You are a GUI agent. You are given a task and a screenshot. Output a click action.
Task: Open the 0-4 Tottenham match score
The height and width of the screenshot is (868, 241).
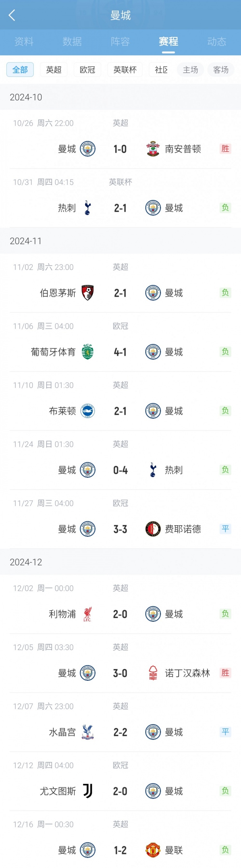coord(120,470)
